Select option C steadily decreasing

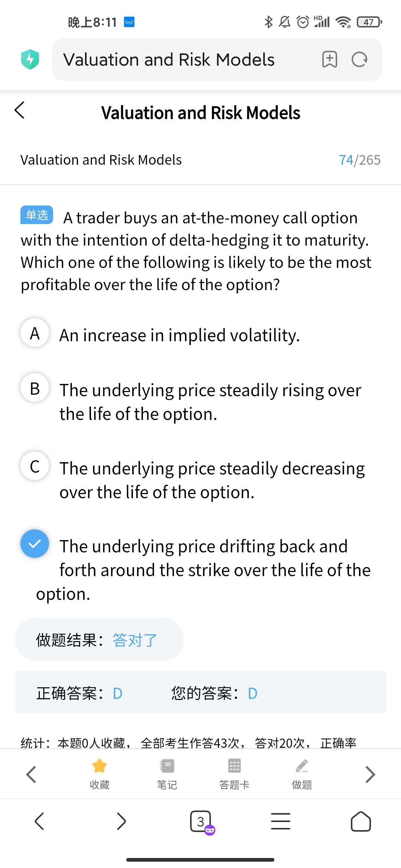(x=35, y=466)
